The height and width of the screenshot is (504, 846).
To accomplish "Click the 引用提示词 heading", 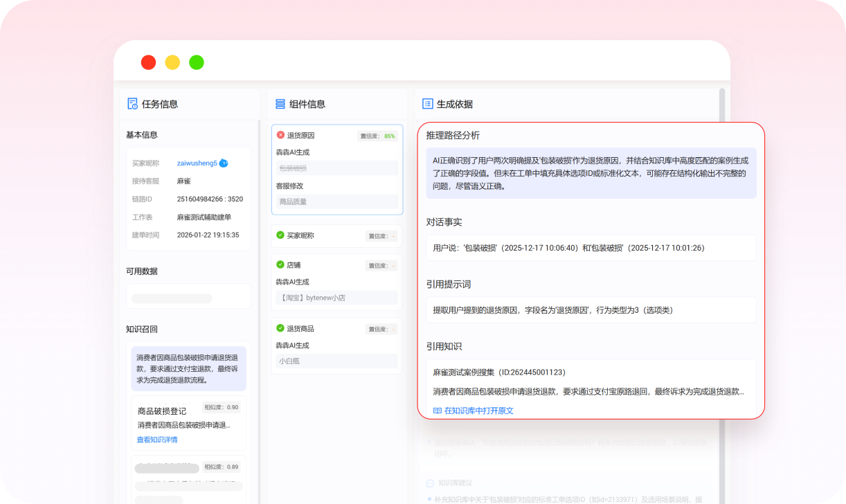I will point(449,284).
